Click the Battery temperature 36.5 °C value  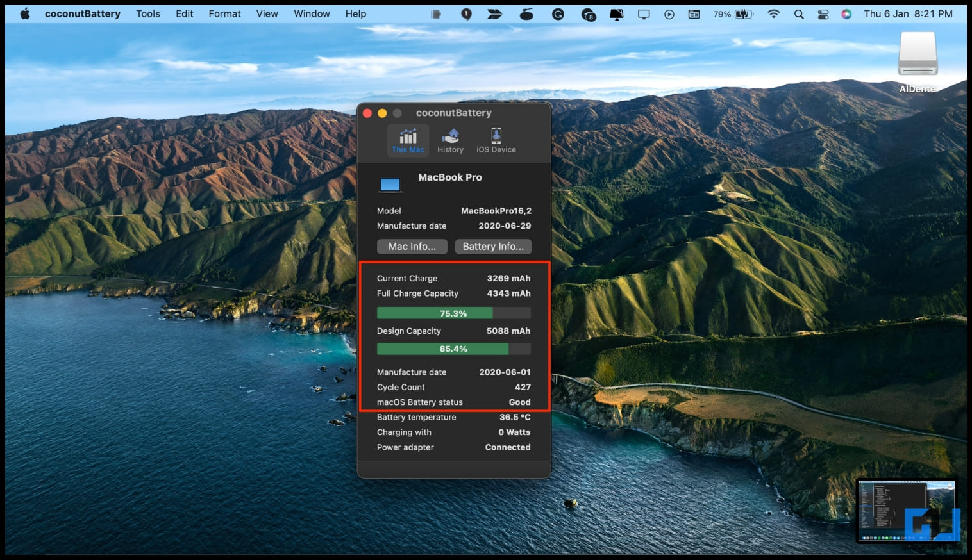(x=515, y=417)
